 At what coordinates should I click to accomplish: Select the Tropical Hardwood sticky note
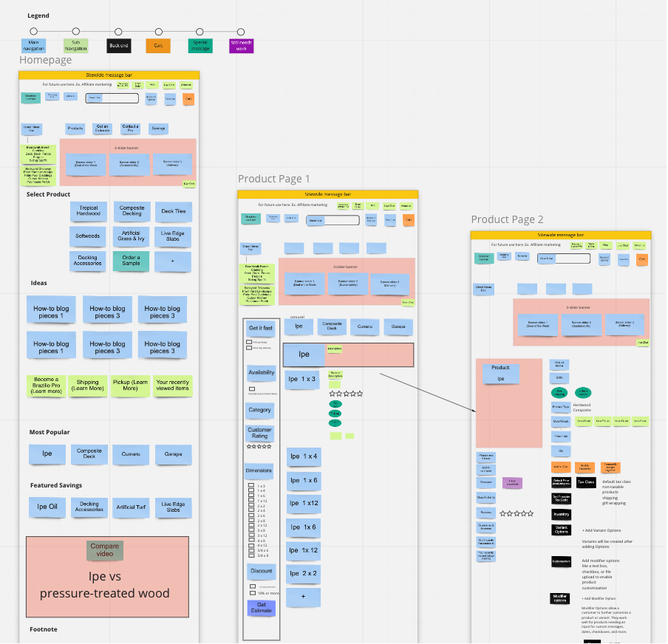pos(89,212)
